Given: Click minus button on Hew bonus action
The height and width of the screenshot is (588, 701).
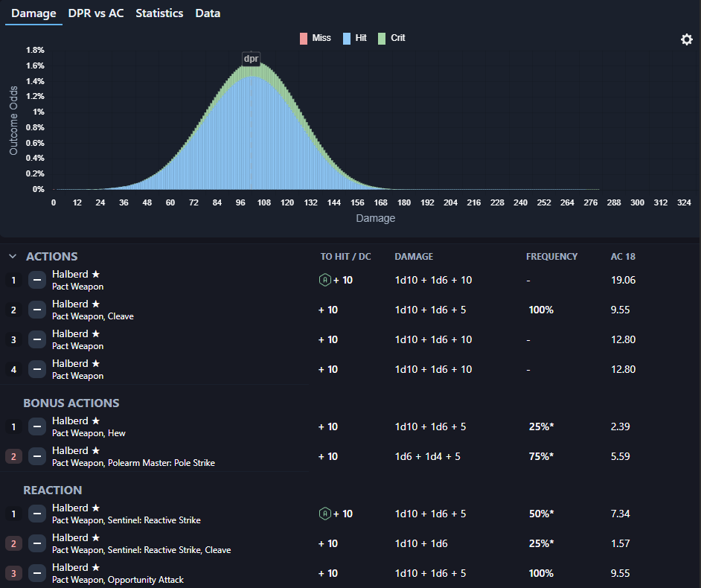Looking at the screenshot, I should coord(37,426).
